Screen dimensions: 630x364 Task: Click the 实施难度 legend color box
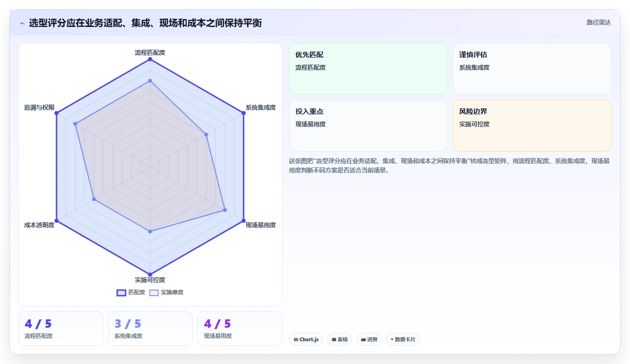click(154, 292)
